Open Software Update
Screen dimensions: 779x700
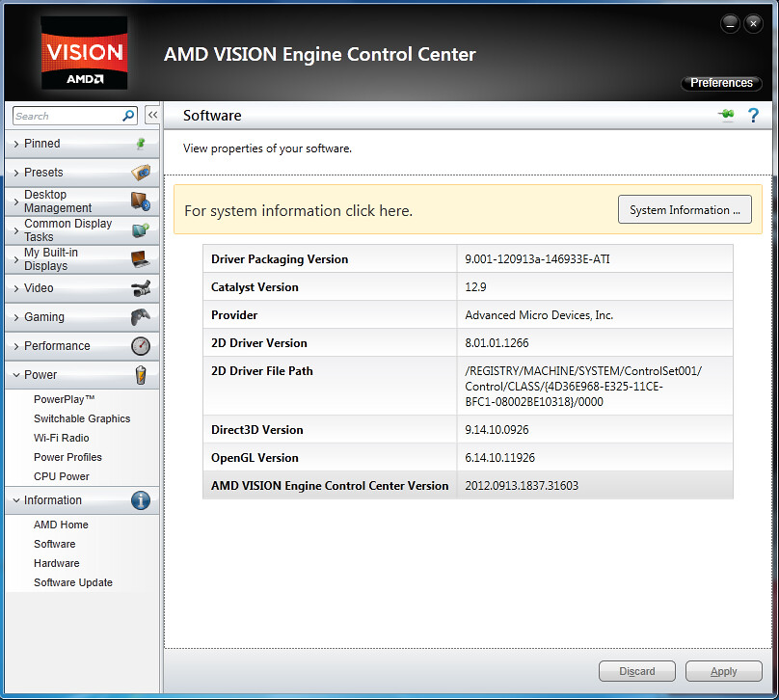tap(73, 582)
